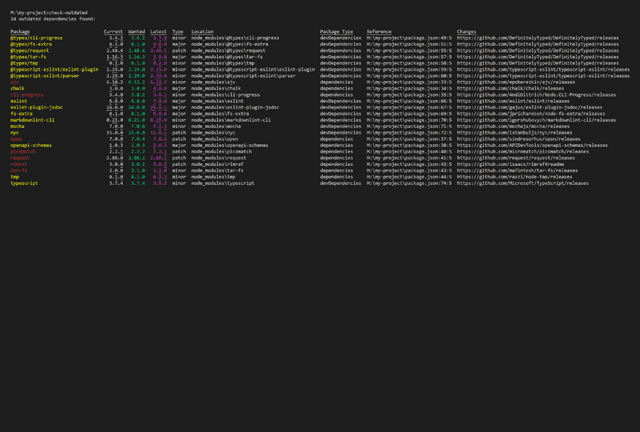640x432 pixels.
Task: Open the eslint/eslint releases link
Action: click(513, 101)
